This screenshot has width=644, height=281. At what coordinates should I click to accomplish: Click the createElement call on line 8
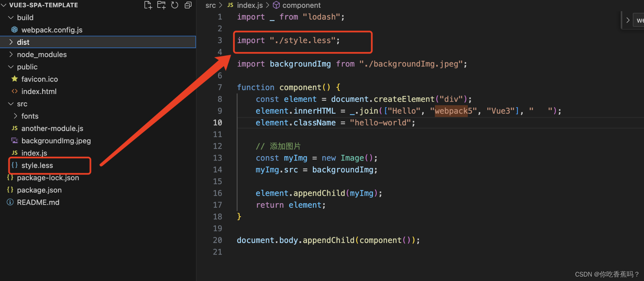click(404, 99)
